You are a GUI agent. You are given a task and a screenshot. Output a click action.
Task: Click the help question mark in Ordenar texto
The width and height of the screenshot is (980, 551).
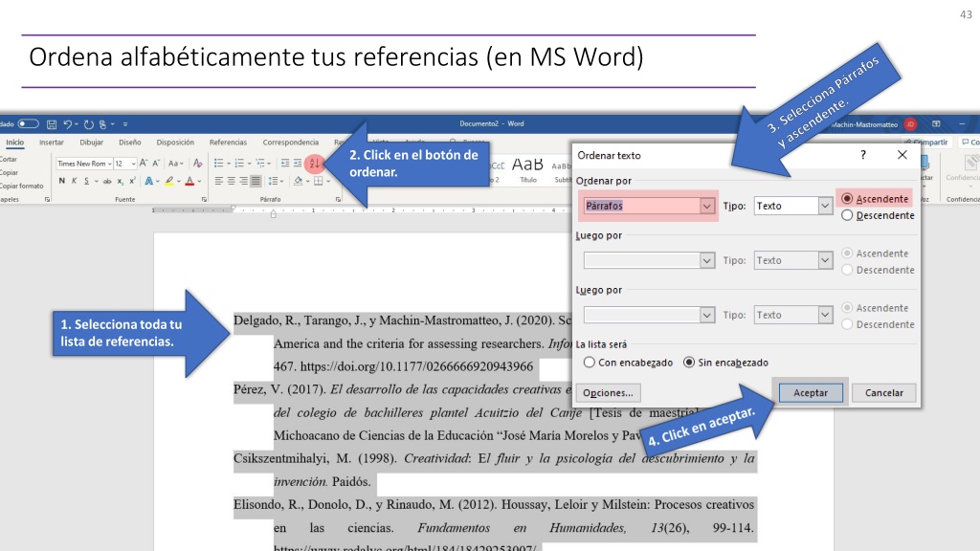coord(863,155)
